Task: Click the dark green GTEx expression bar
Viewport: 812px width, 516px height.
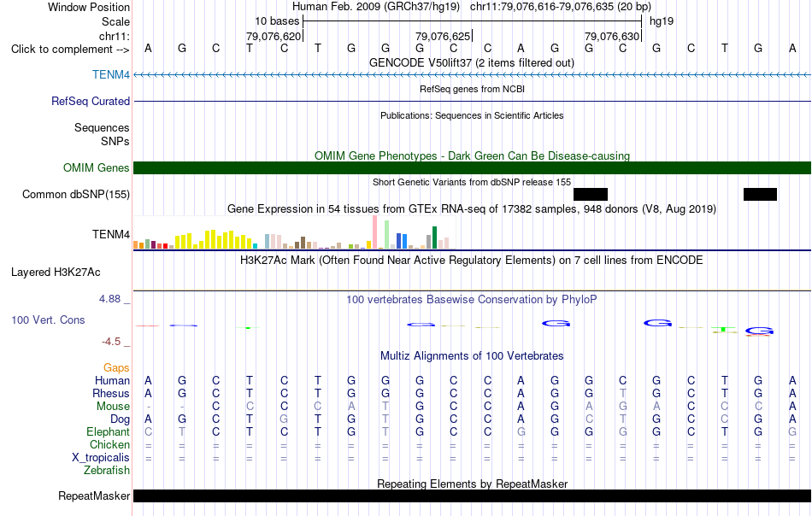Action: click(x=434, y=237)
